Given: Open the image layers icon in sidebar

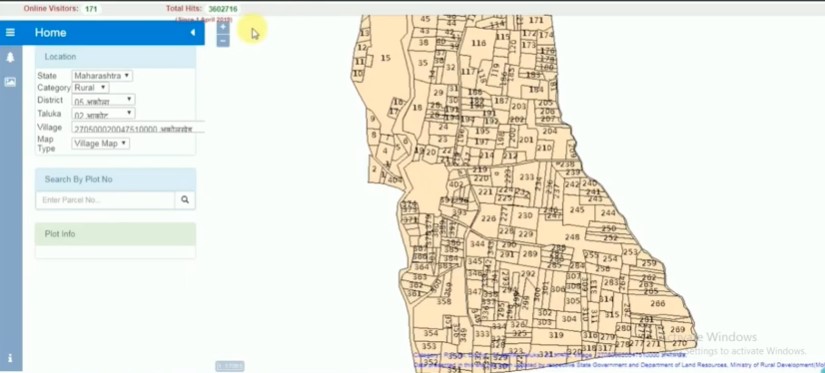Looking at the screenshot, I should 10,82.
